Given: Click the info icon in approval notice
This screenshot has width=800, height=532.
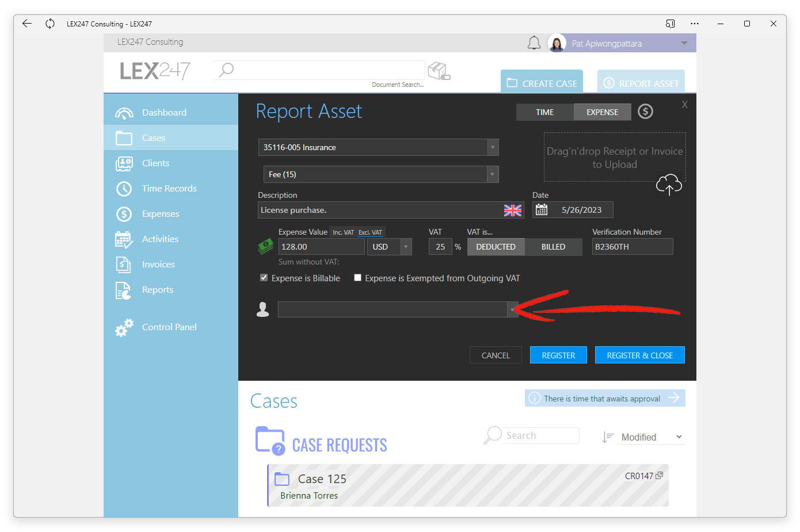Looking at the screenshot, I should pos(534,398).
